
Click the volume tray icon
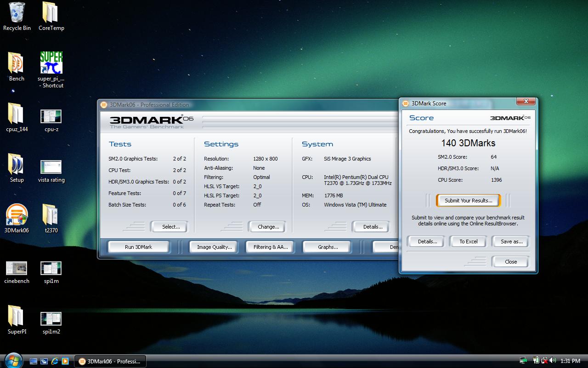click(x=552, y=361)
